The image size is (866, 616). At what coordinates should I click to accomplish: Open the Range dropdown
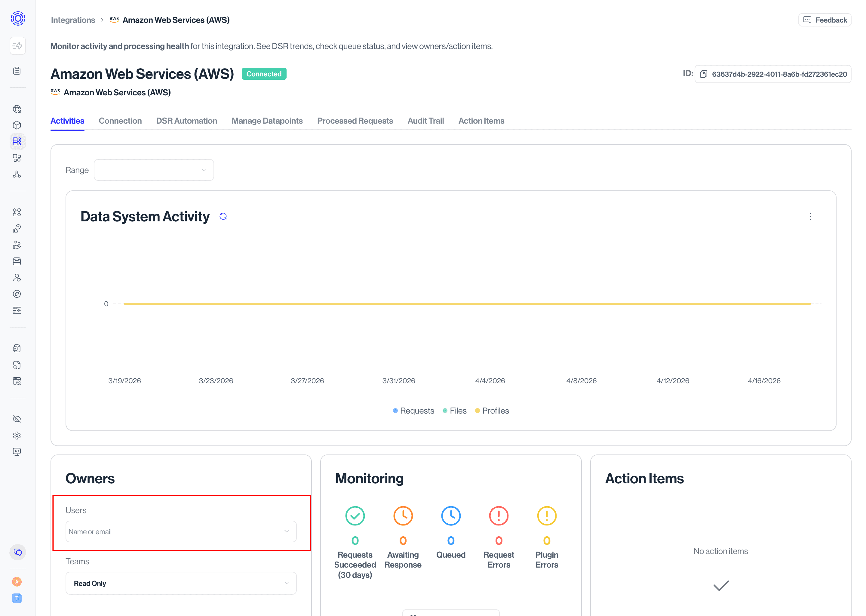click(x=154, y=170)
